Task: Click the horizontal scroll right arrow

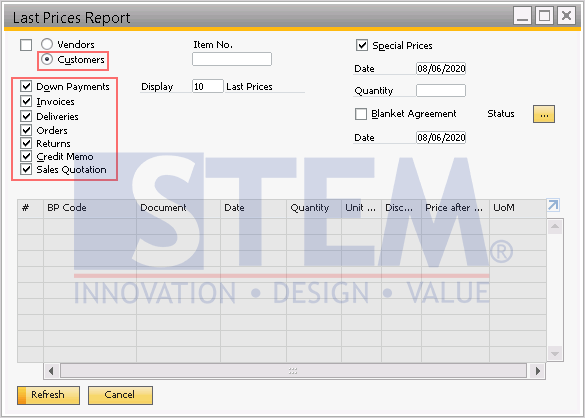Action: [538, 371]
